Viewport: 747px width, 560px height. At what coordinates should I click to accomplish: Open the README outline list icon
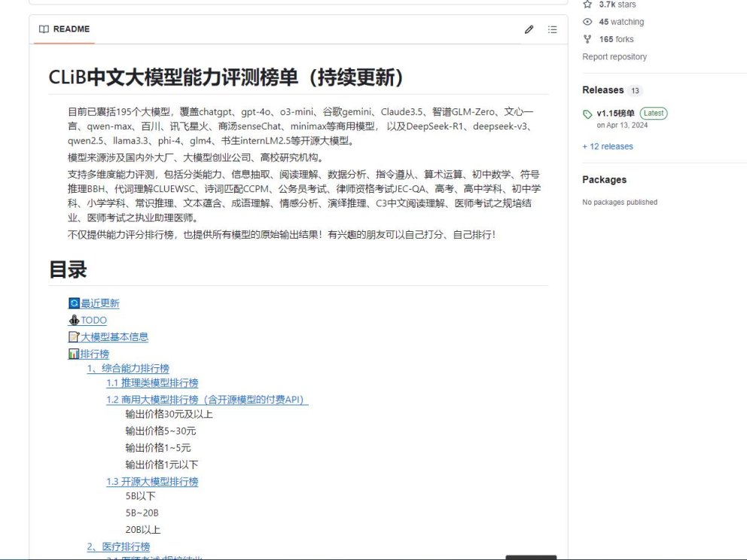(552, 29)
